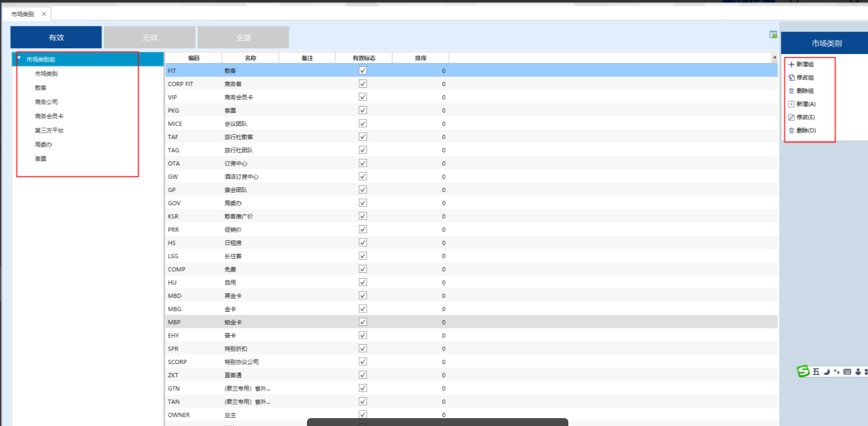Click the 修改(E) pencil icon
The image size is (868, 426).
(x=791, y=118)
